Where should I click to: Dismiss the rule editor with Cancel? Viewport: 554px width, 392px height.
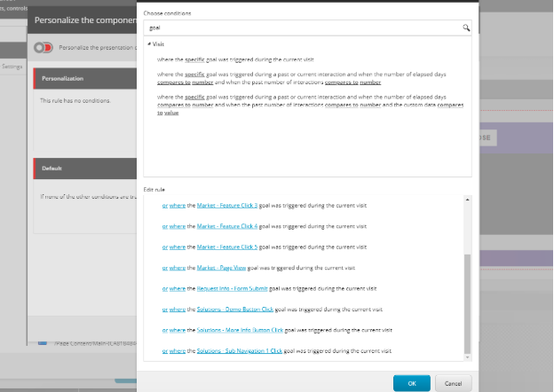click(454, 383)
